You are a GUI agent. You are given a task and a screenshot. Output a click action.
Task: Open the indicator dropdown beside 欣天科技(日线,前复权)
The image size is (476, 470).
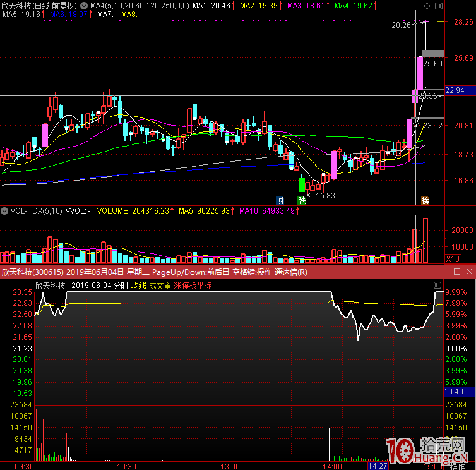tap(84, 6)
